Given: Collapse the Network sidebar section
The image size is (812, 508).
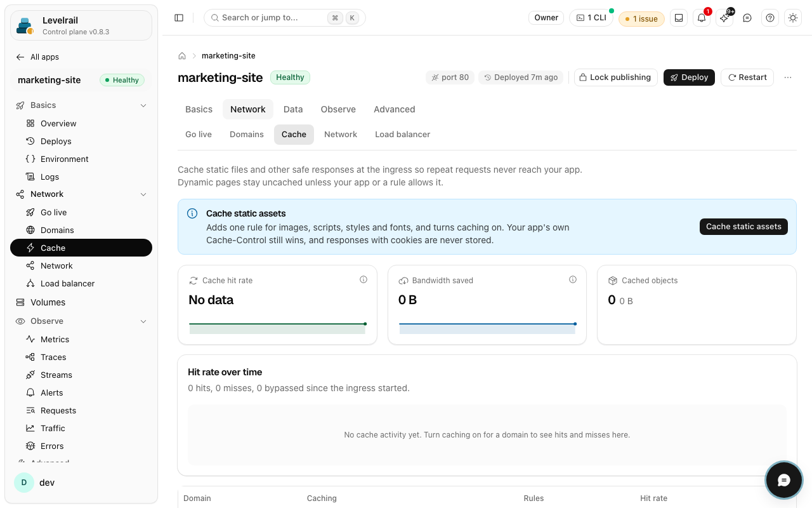Looking at the screenshot, I should [81, 194].
